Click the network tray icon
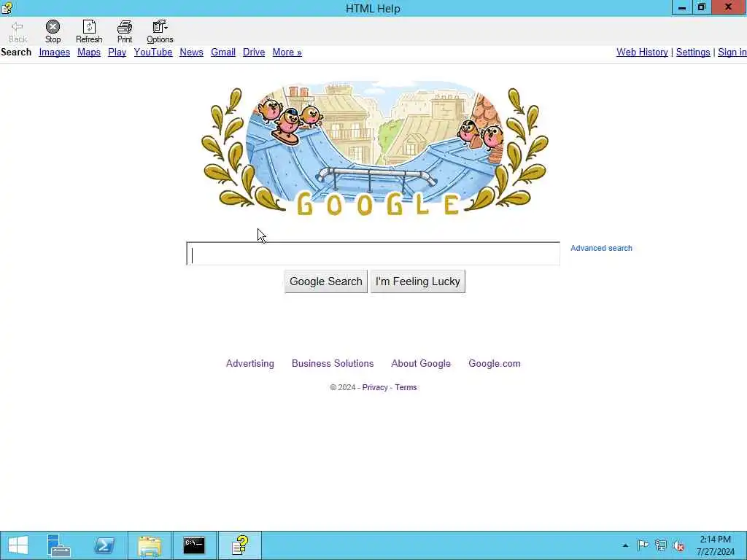This screenshot has height=560, width=747. [661, 545]
